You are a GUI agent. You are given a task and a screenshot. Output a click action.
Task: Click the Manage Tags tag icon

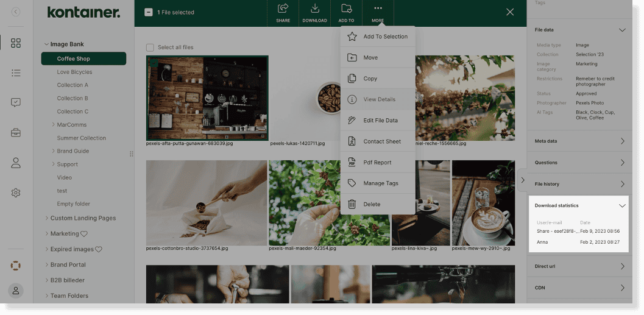pos(352,183)
